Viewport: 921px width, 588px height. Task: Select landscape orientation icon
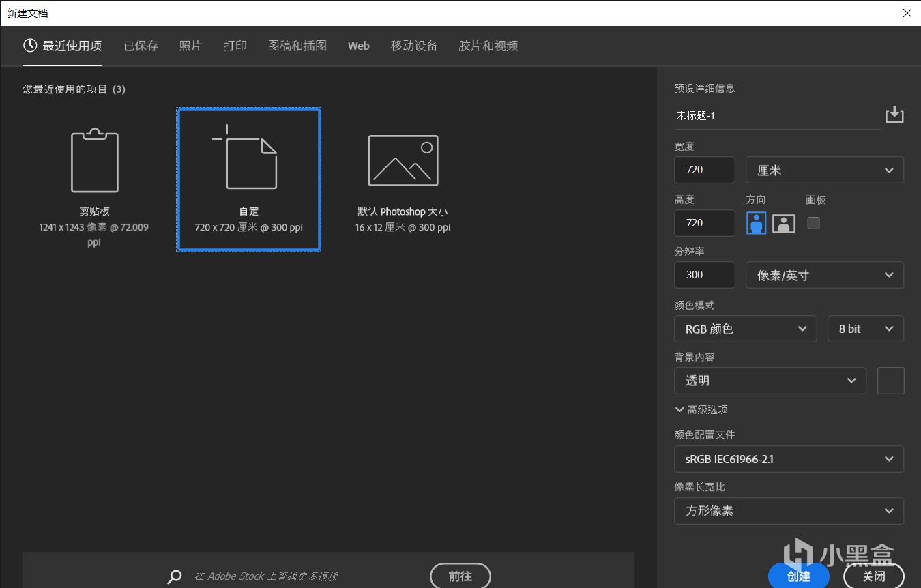coord(784,223)
